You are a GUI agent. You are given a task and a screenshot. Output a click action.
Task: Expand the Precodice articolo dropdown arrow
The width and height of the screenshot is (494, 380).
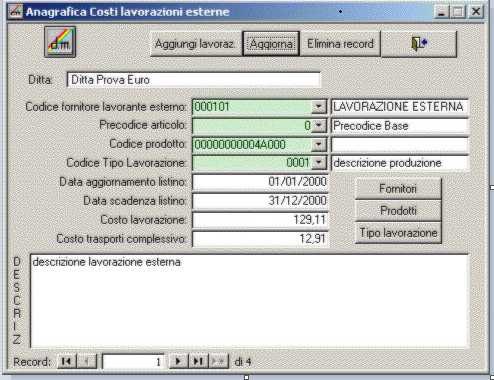(x=319, y=126)
